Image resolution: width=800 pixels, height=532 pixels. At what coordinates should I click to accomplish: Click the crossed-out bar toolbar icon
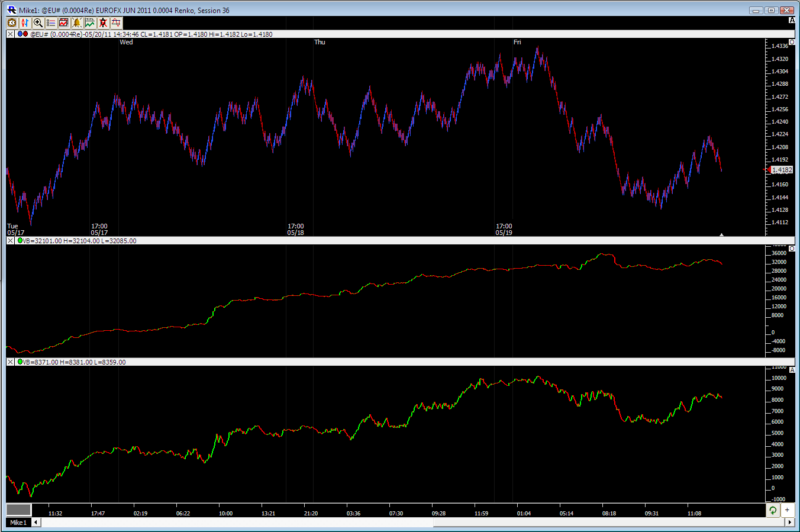coord(103,23)
